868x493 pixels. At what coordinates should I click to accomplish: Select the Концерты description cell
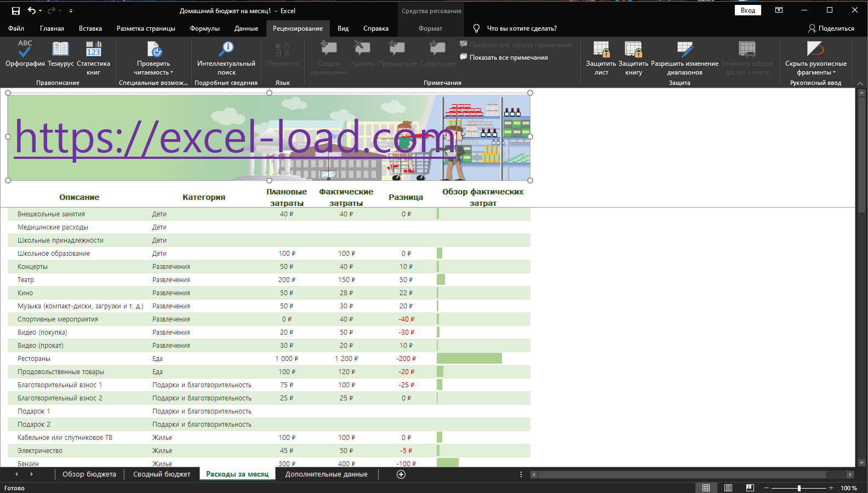(x=78, y=267)
